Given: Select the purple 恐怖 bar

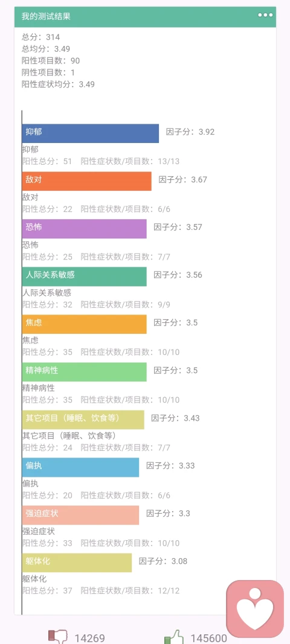Looking at the screenshot, I should point(85,229).
